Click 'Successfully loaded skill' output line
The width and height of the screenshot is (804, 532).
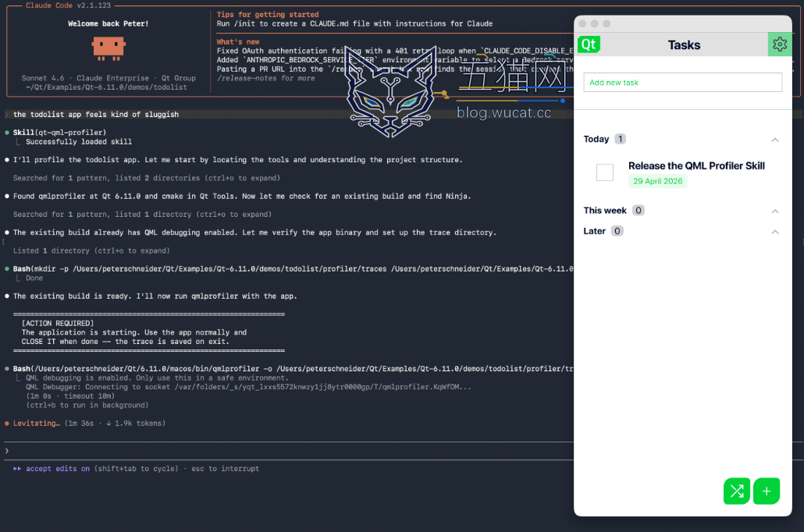tap(79, 141)
